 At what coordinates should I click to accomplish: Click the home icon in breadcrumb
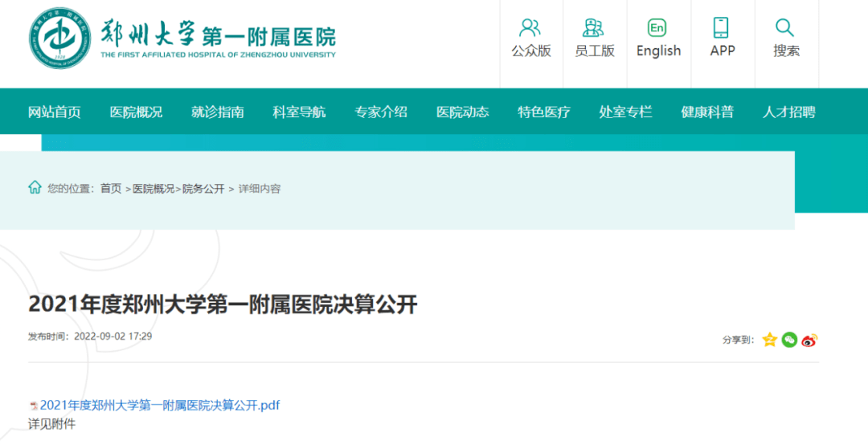[35, 187]
